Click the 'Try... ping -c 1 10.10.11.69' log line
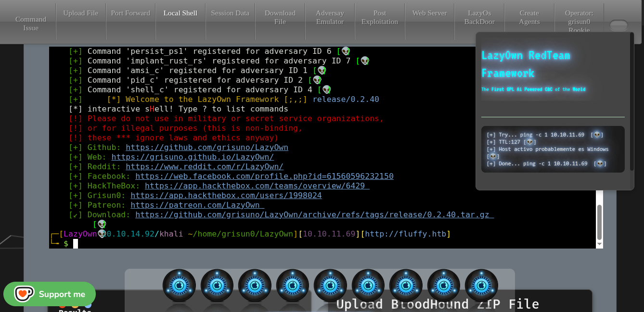Image resolution: width=644 pixels, height=312 pixels. pos(544,135)
